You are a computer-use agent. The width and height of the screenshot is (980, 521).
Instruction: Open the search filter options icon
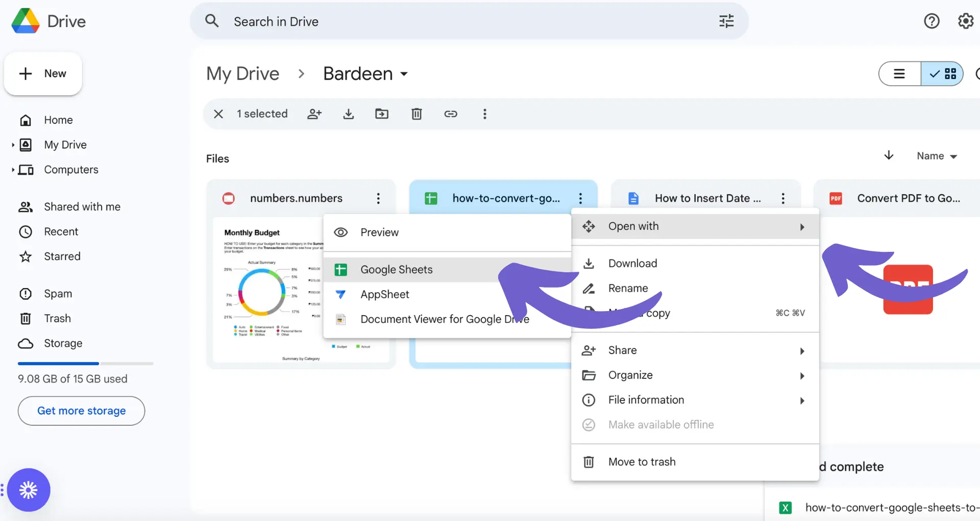coord(726,21)
